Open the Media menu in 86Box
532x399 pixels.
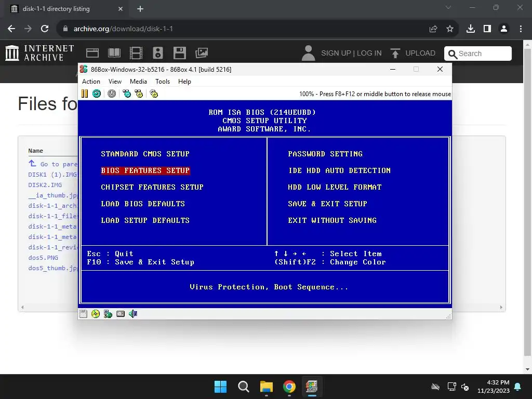(138, 82)
